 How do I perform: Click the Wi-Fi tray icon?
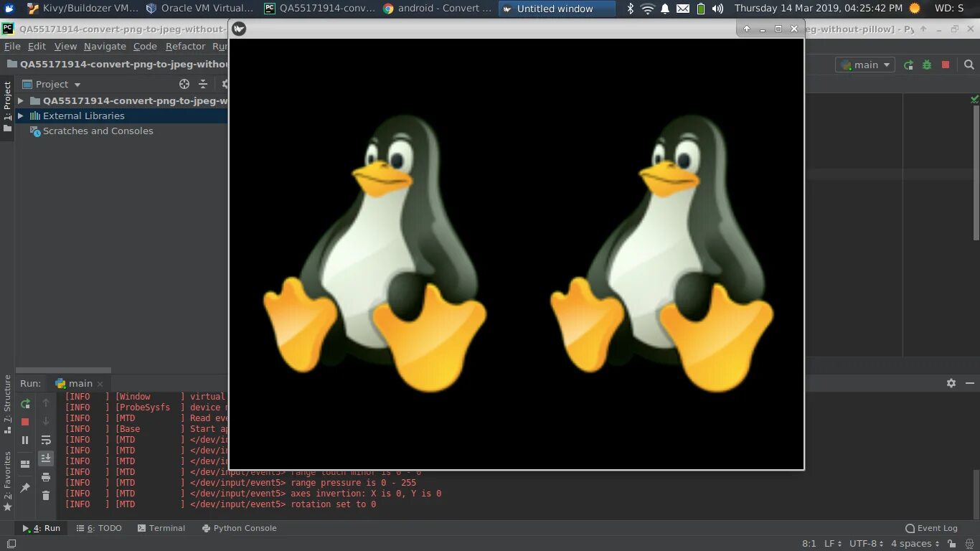[648, 9]
